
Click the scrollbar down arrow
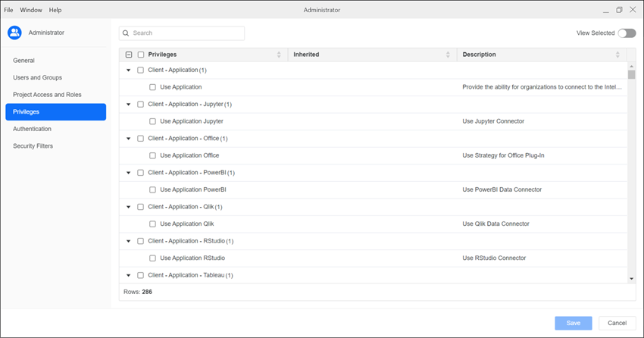pyautogui.click(x=632, y=279)
